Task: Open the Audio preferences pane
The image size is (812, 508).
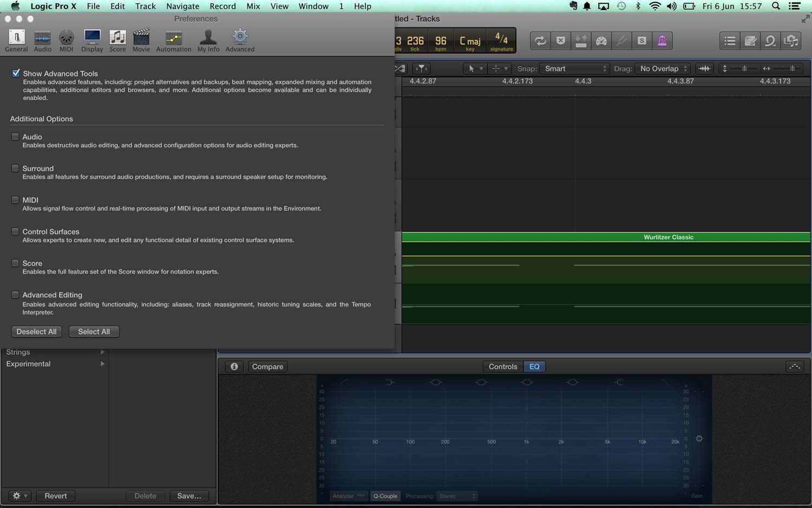Action: click(42, 40)
